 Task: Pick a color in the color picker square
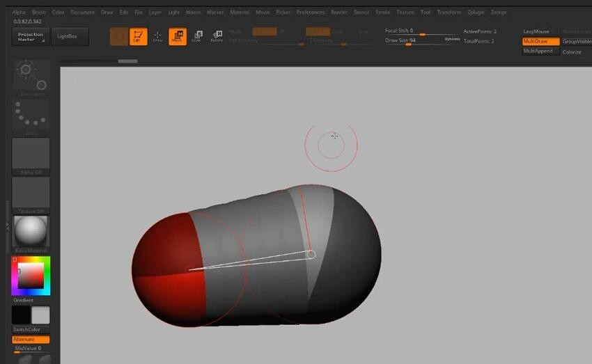(31, 276)
